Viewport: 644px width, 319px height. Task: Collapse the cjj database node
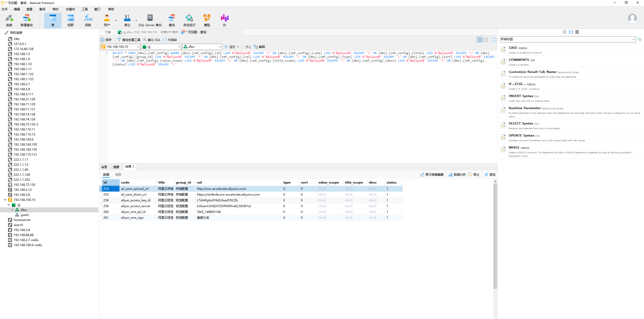click(9, 205)
